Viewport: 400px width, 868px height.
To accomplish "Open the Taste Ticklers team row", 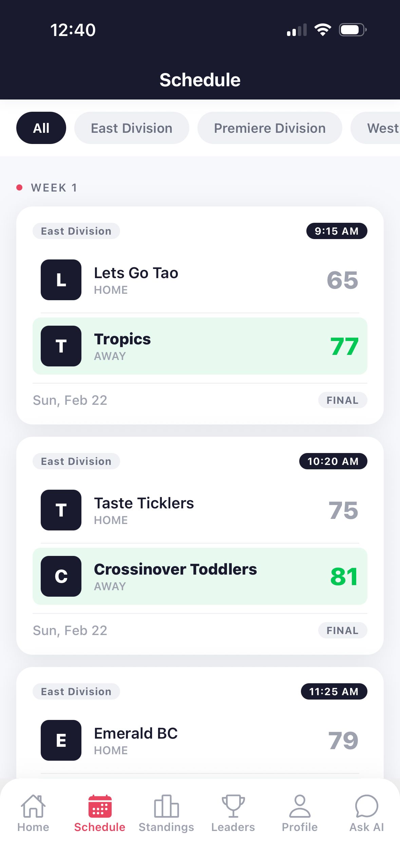I will tap(200, 510).
